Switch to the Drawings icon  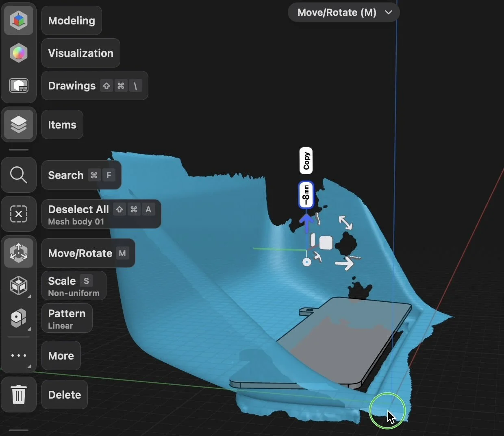(19, 85)
